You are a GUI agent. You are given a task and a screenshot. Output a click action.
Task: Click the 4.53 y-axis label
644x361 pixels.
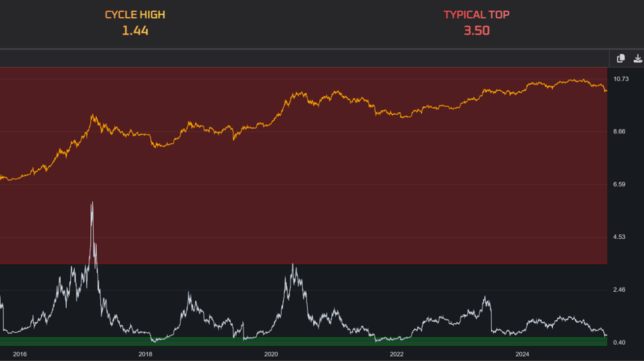(x=619, y=237)
